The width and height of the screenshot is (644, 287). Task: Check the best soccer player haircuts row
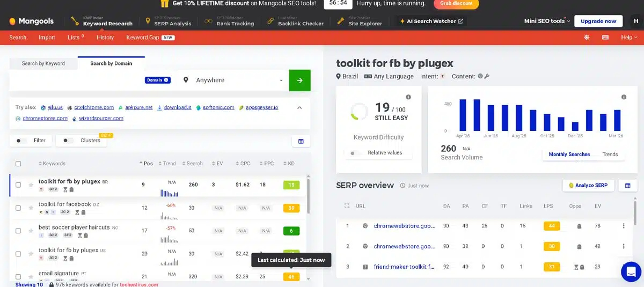(18, 231)
